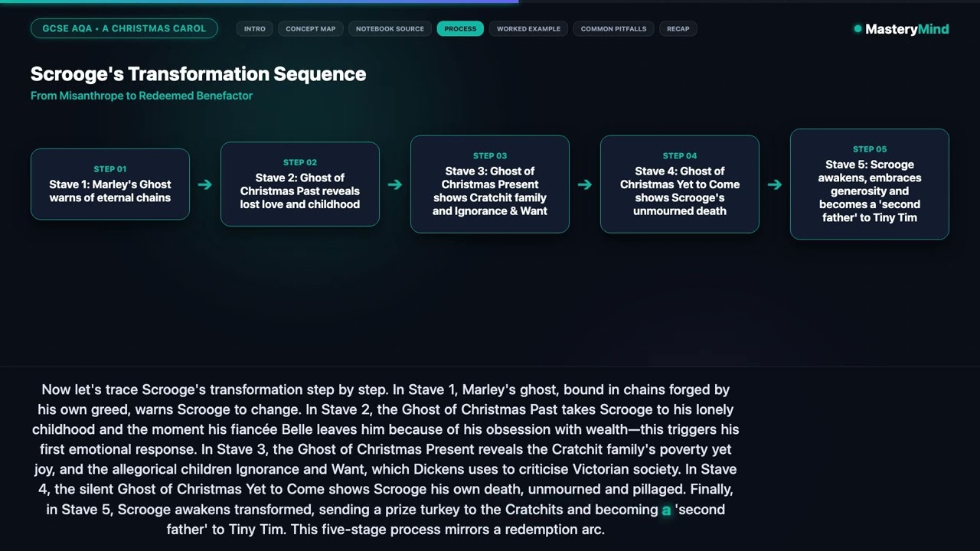980x551 pixels.
Task: Click the STEP 01 label text
Action: [x=110, y=169]
